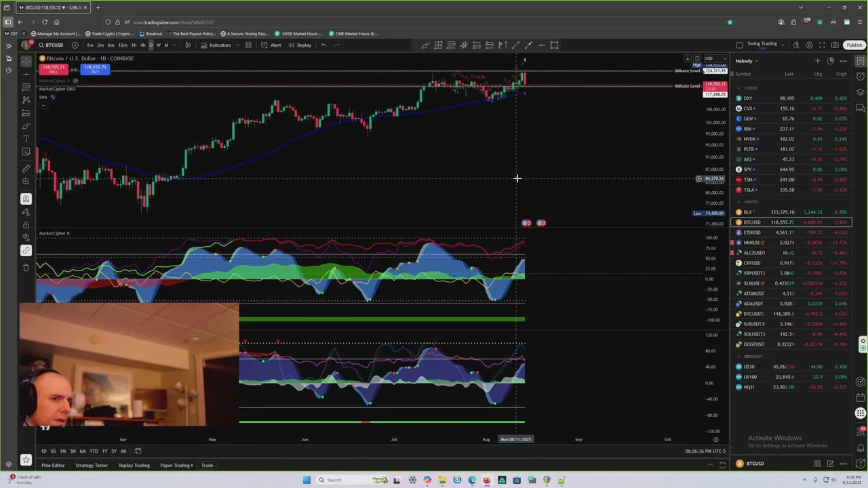The height and width of the screenshot is (488, 868).
Task: Open the Strategy Tester tab
Action: tap(92, 466)
